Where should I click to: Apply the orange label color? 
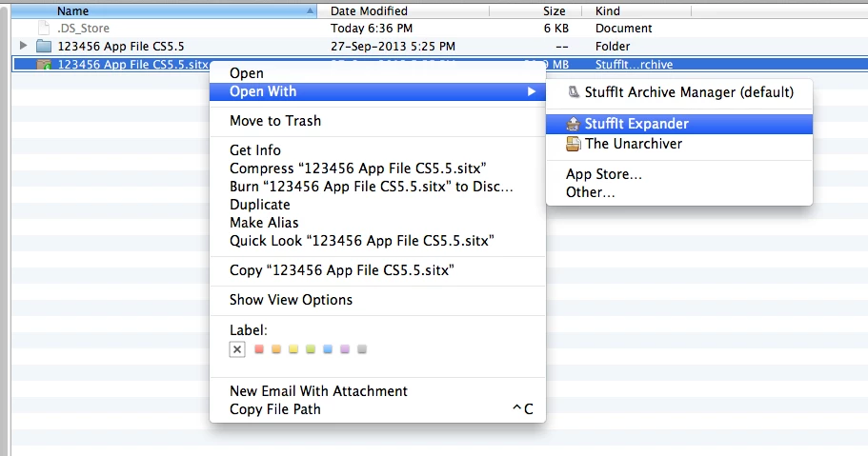[x=276, y=349]
